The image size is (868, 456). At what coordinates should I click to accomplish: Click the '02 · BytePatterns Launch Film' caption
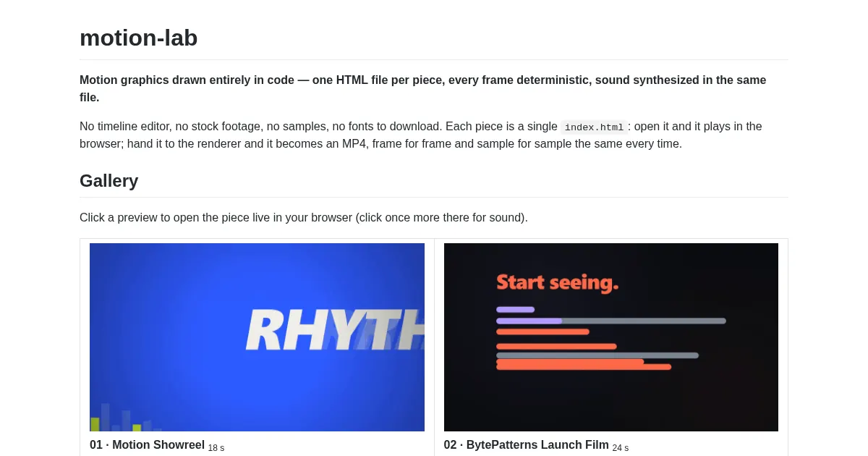click(527, 445)
